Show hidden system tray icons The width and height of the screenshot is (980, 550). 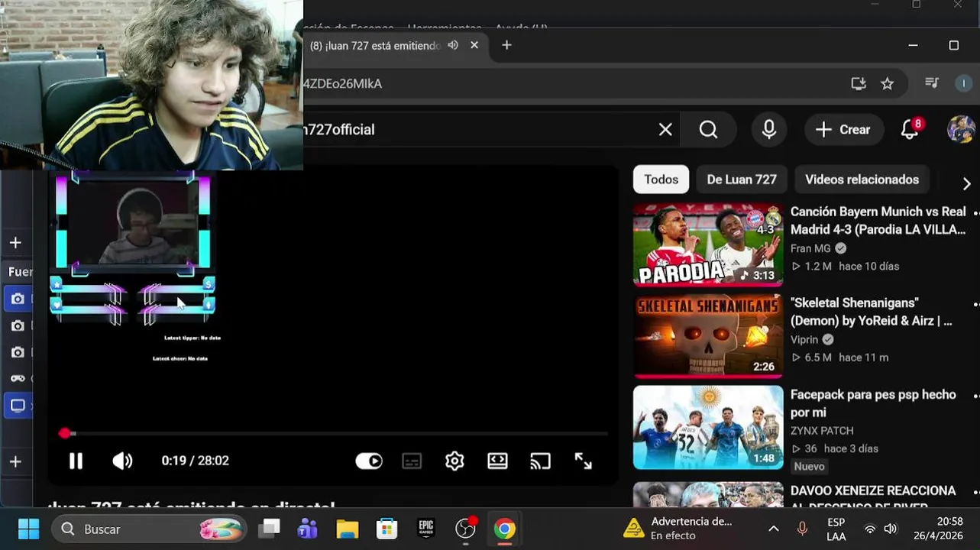pos(774,529)
